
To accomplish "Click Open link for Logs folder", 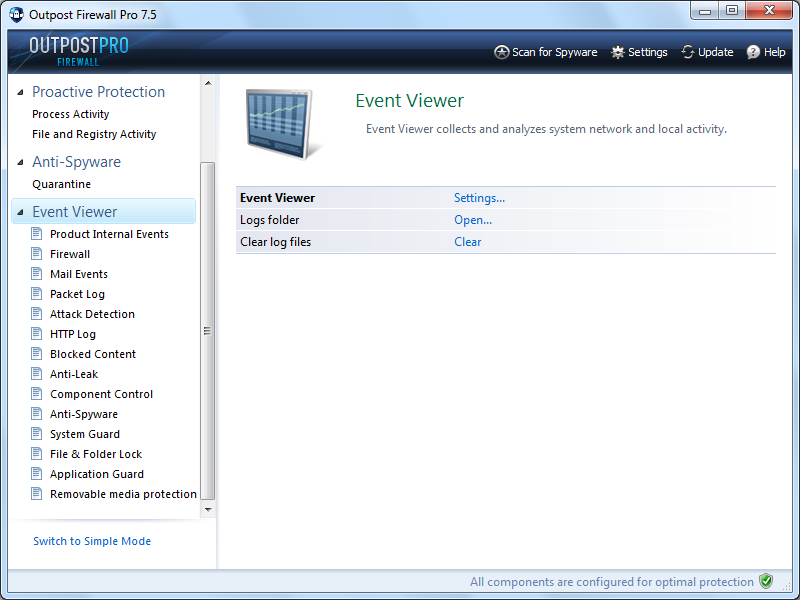I will [473, 220].
